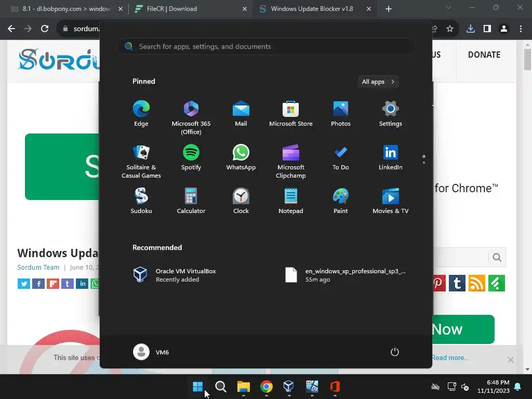Click the Windows Start button on taskbar
Screen dimensions: 532x399
[198, 387]
